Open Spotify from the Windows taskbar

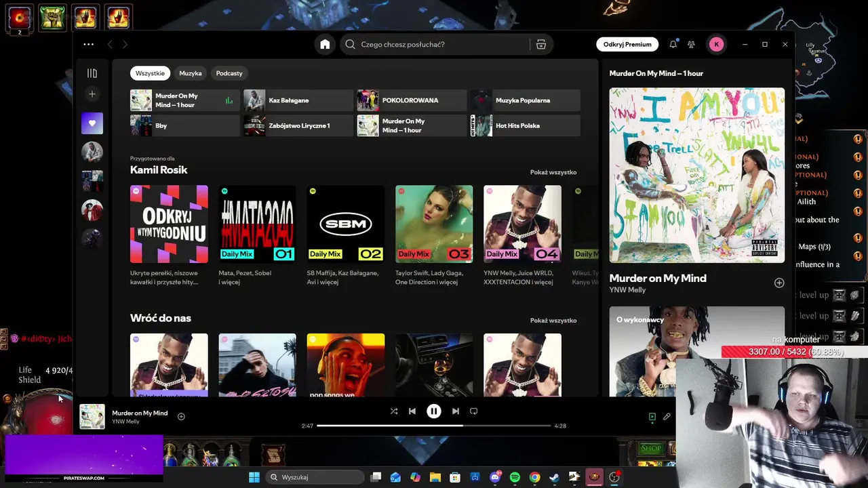[515, 477]
